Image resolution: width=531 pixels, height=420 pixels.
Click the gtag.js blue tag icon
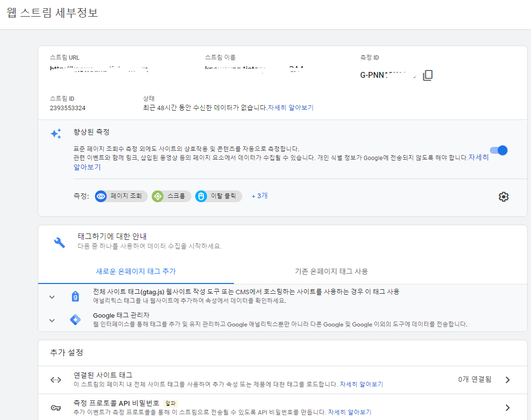pos(75,296)
